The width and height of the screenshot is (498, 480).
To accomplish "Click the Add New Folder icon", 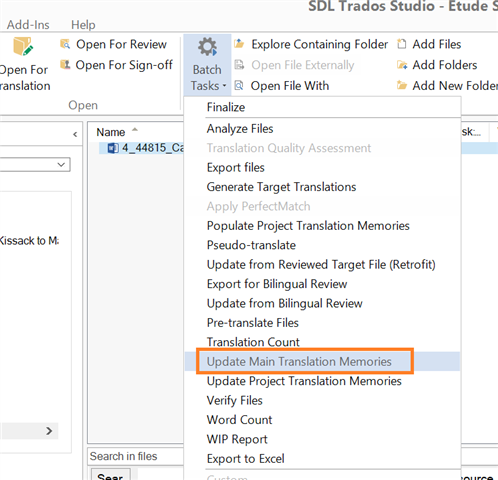I will [x=402, y=86].
